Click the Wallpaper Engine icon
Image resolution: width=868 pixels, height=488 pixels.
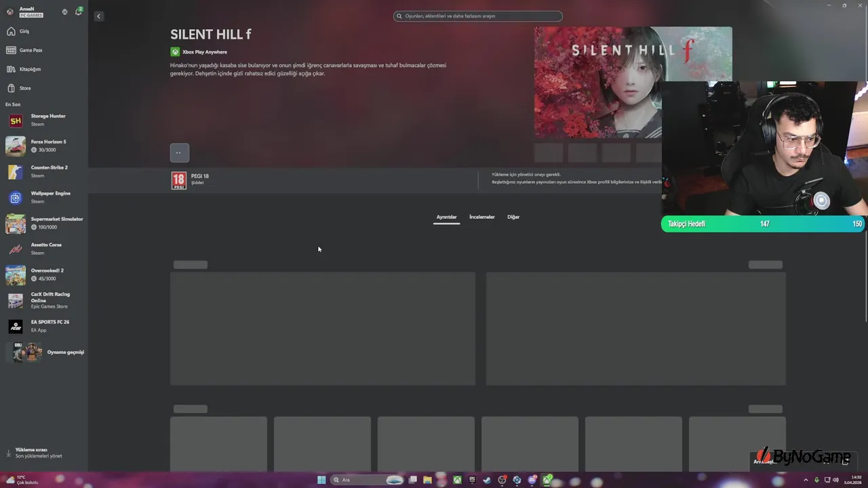tap(16, 197)
